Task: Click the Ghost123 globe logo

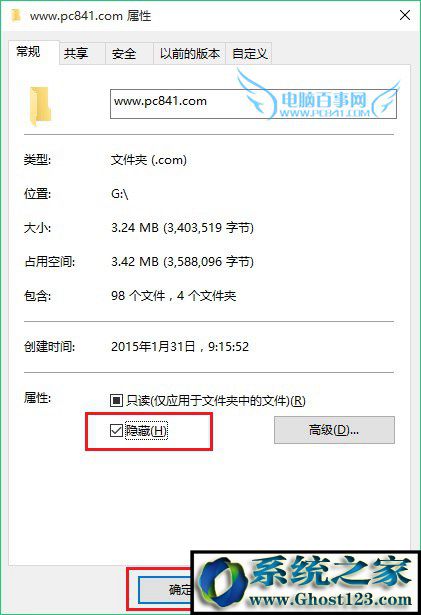Action: pos(222,582)
